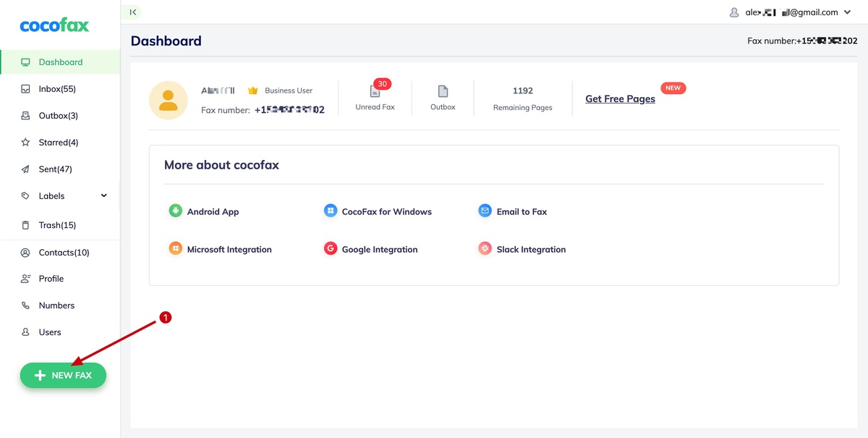Click the account user icon in header
868x438 pixels.
pyautogui.click(x=735, y=12)
